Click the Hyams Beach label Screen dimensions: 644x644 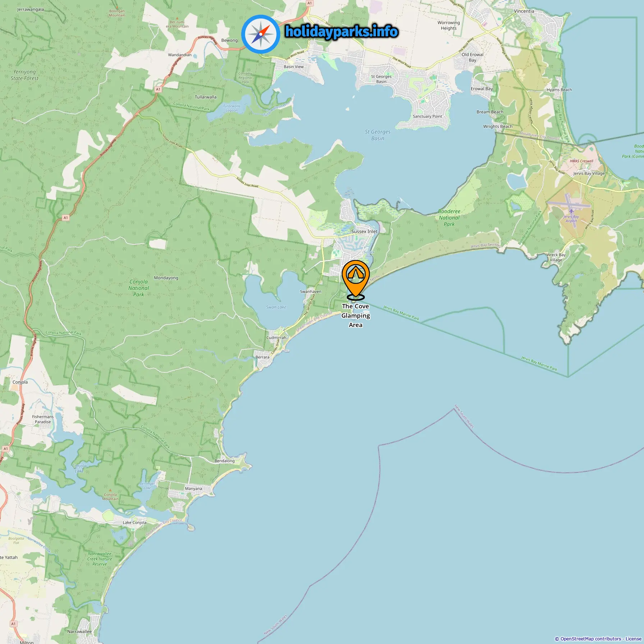click(x=559, y=90)
